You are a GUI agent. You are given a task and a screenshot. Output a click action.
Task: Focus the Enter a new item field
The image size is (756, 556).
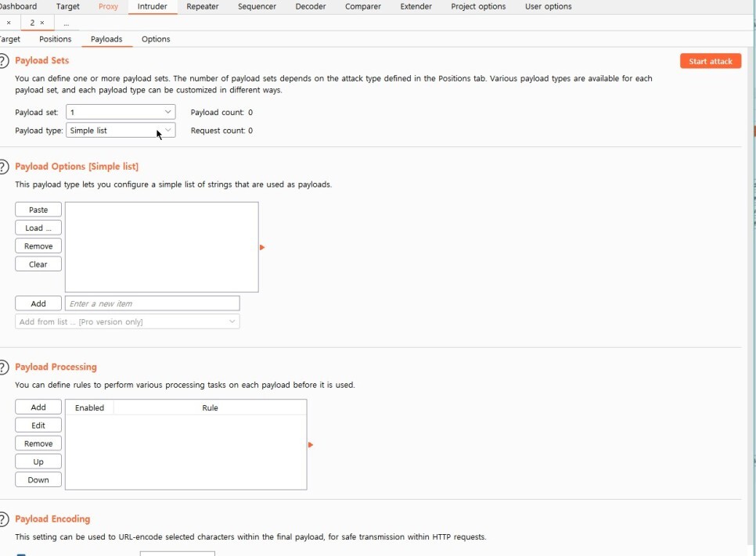tap(153, 303)
